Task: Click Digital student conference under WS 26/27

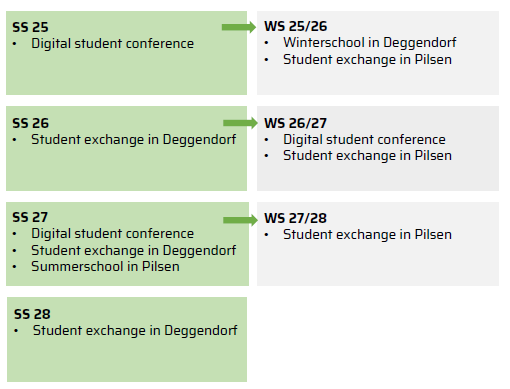Action: click(364, 140)
